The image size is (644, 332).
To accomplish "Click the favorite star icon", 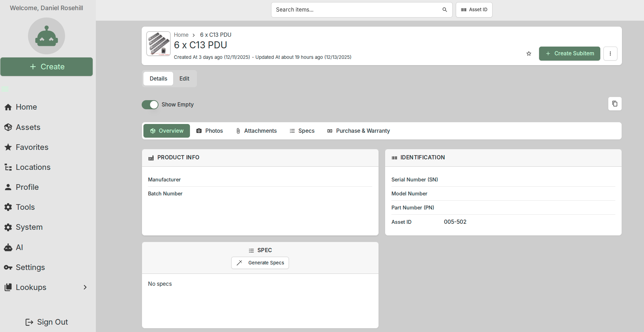I will point(529,54).
